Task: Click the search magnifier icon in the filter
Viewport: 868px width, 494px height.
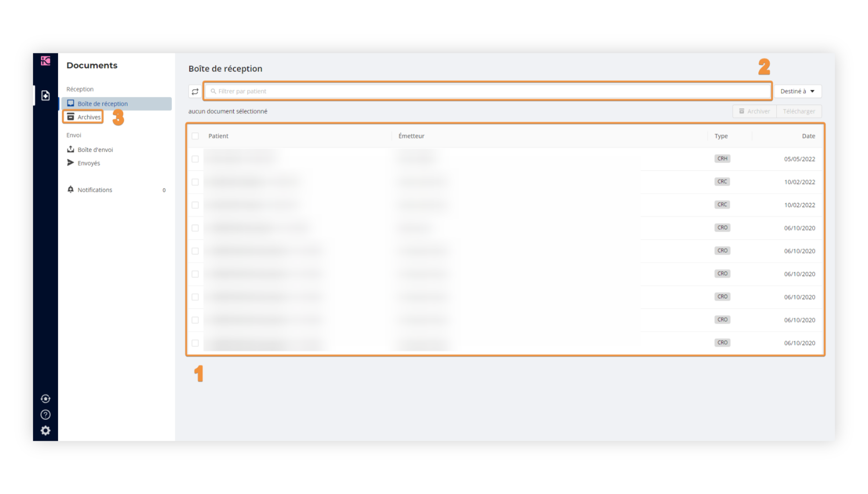Action: 213,91
